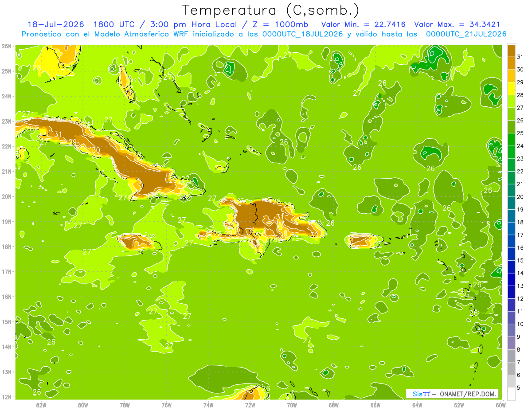Viewport: 532px width, 411px height.
Task: Pick the blue swatch between legend values 15 and 16
Action: click(511, 254)
